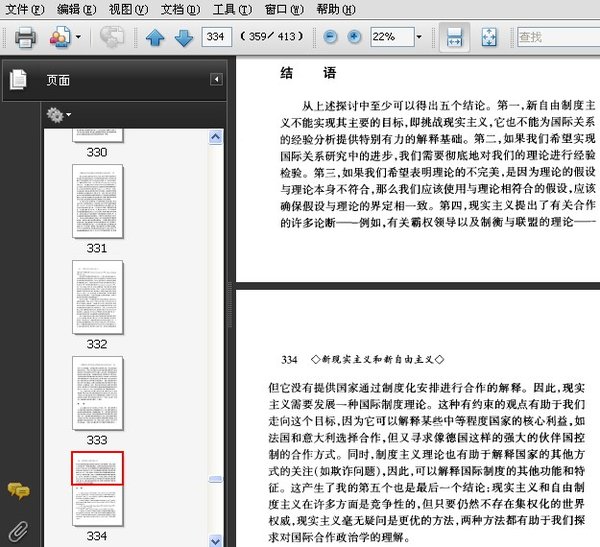
Task: Expand the pages panel gear options
Action: click(x=59, y=115)
